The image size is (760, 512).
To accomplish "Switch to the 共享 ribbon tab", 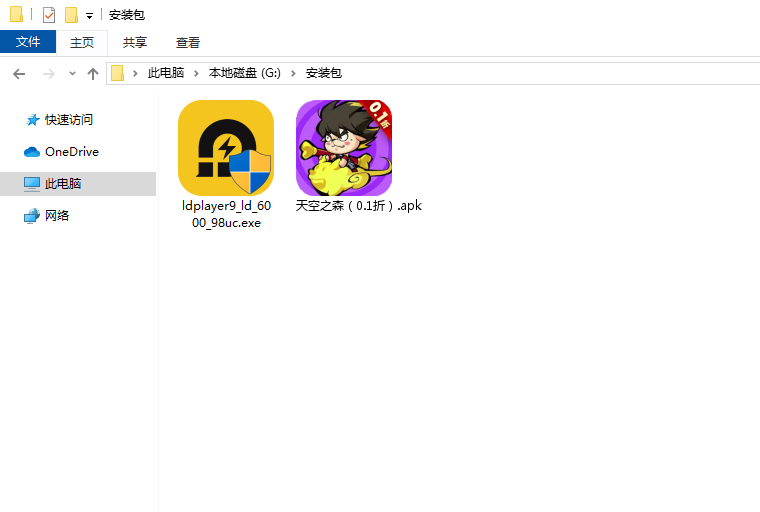I will 134,42.
